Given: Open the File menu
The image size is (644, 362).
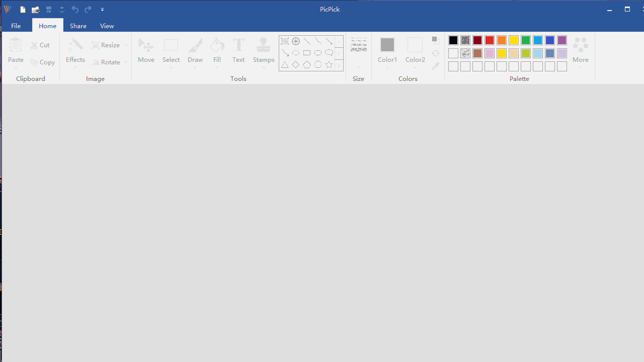Looking at the screenshot, I should (16, 26).
